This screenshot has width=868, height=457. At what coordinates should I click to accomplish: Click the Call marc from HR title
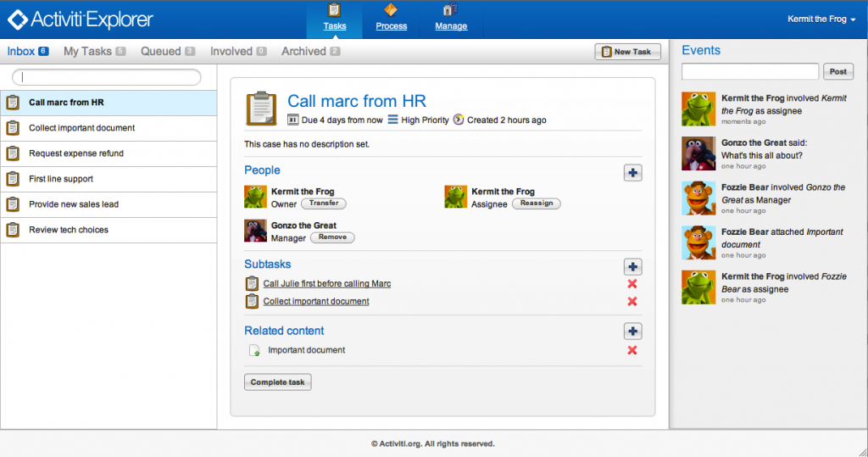357,102
